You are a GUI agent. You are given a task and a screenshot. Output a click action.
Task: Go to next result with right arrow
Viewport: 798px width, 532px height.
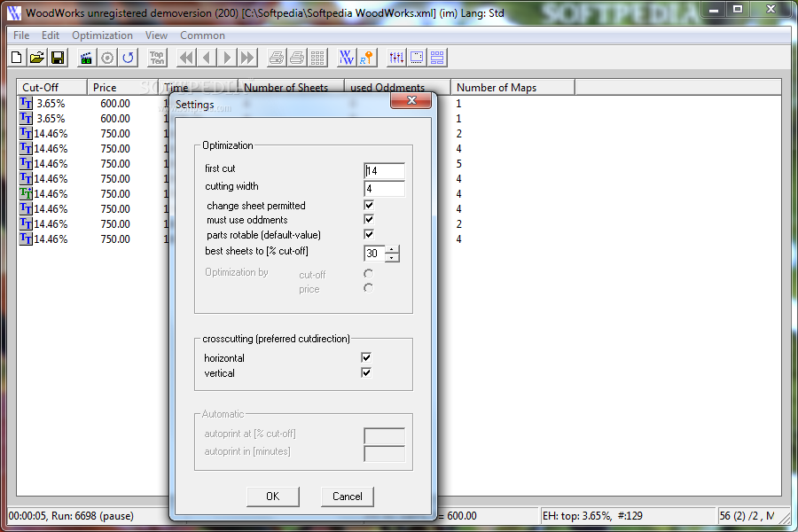(227, 58)
